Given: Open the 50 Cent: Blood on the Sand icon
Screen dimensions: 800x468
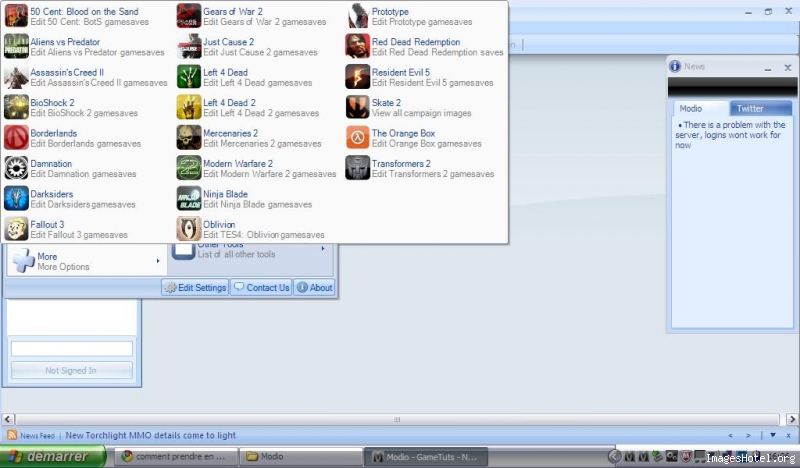Looking at the screenshot, I should pos(16,16).
